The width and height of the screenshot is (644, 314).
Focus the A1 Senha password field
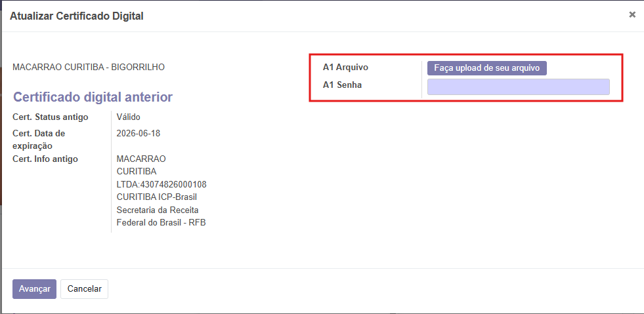tap(518, 87)
